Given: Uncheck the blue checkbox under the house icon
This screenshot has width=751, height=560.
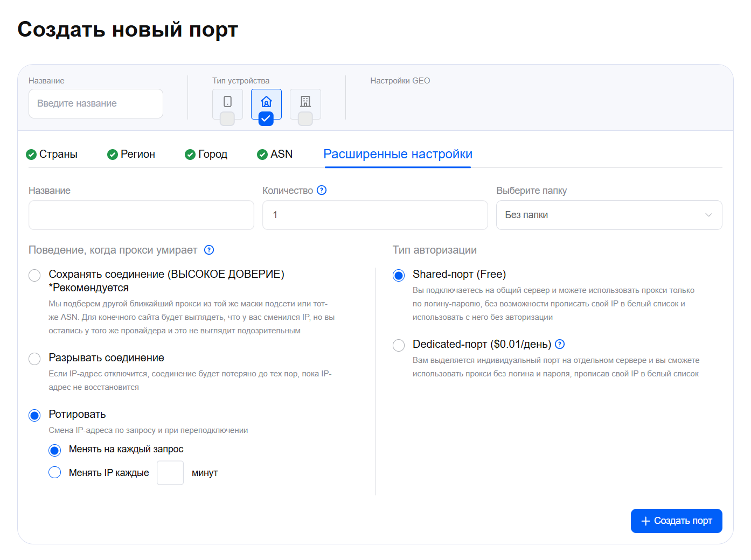Looking at the screenshot, I should coord(266,118).
